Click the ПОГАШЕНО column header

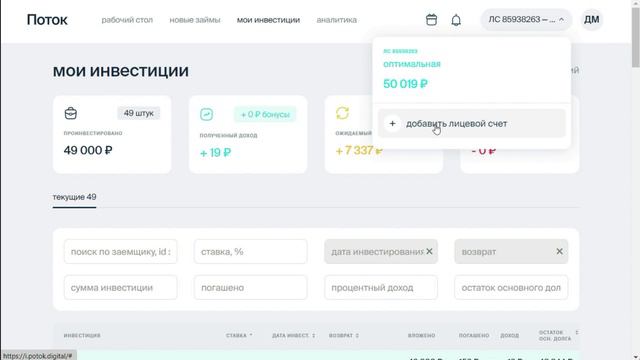click(x=474, y=335)
